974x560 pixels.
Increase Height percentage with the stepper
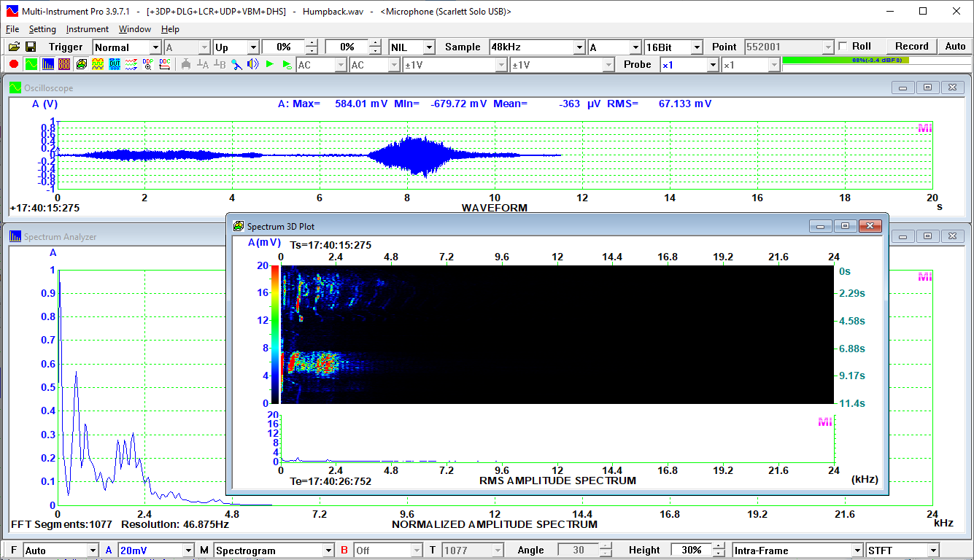click(x=719, y=546)
